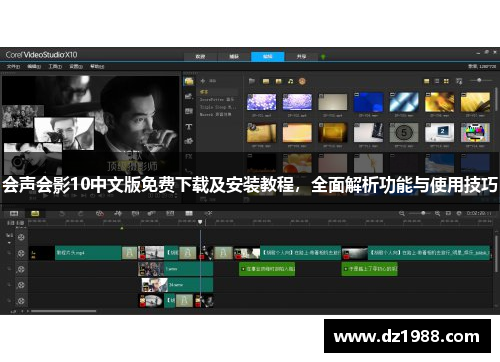Select the ScoreFitter music folder
500x362 pixels.
click(217, 99)
